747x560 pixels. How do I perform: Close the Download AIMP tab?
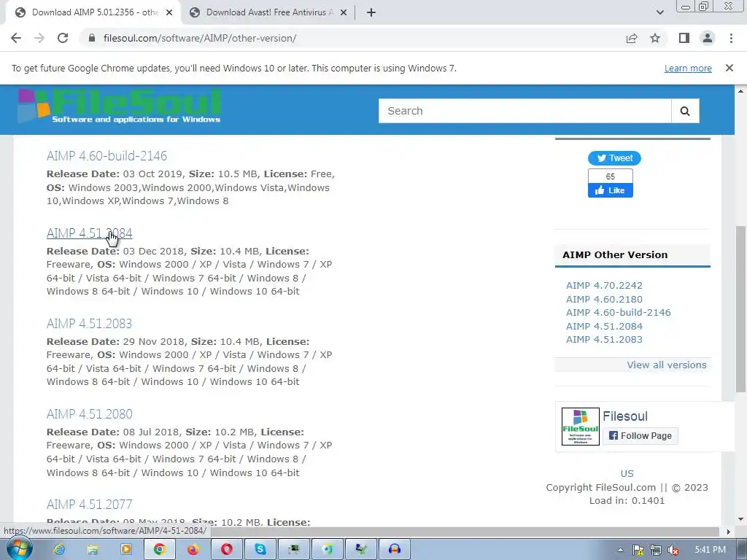(169, 13)
